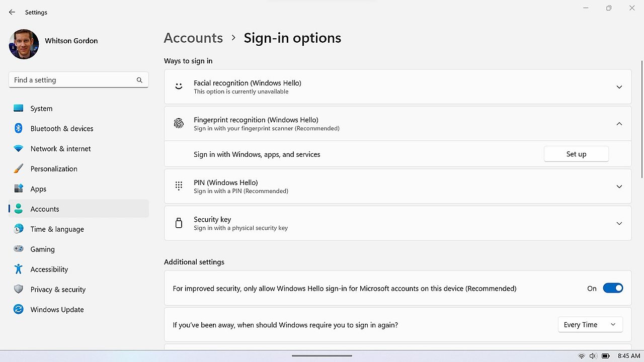Click the Network wifi icon in sidebar
644x362 pixels.
pos(19,148)
